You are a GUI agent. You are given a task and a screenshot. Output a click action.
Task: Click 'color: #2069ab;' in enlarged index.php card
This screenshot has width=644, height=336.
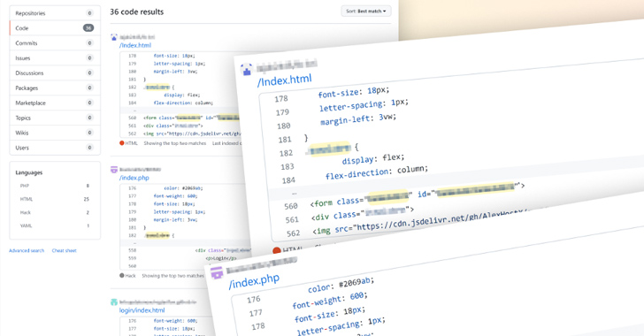coord(341,285)
